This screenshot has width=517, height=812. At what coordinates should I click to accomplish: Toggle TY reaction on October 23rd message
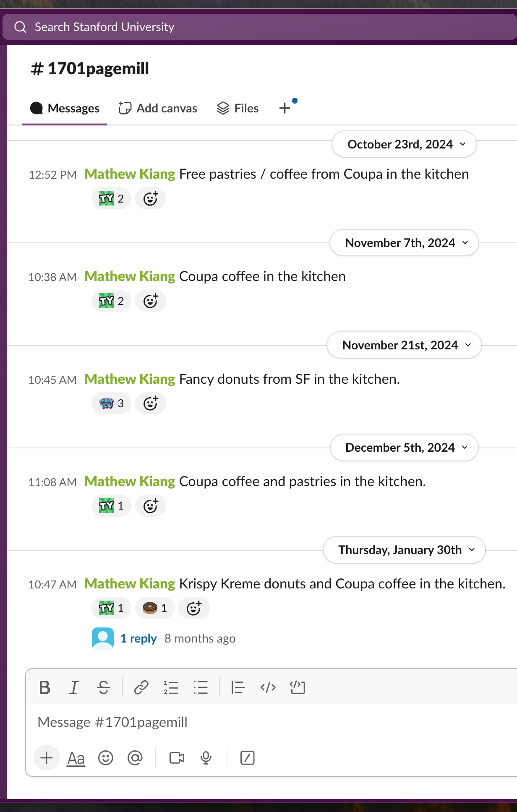(111, 198)
